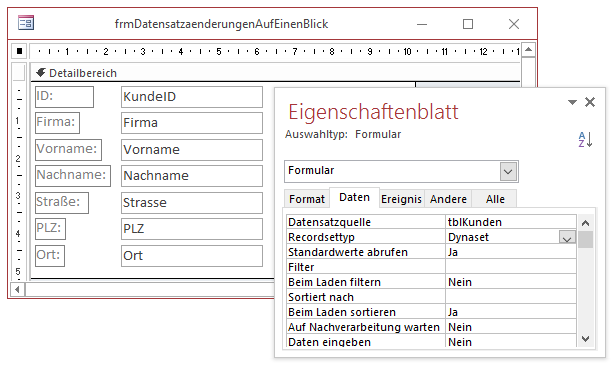This screenshot has height=365, width=613.
Task: Click the form window's horizontal scroll left arrow
Action: [17, 290]
